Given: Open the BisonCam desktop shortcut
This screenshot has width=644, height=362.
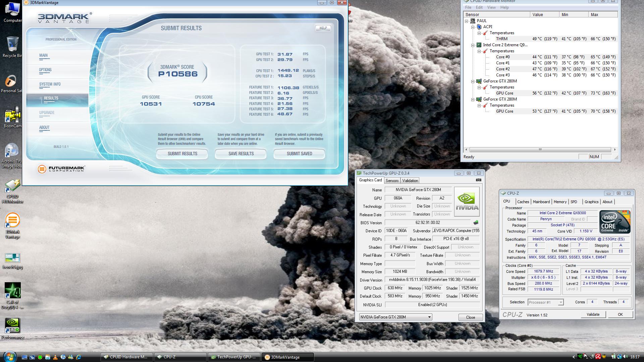Looking at the screenshot, I should 12,118.
